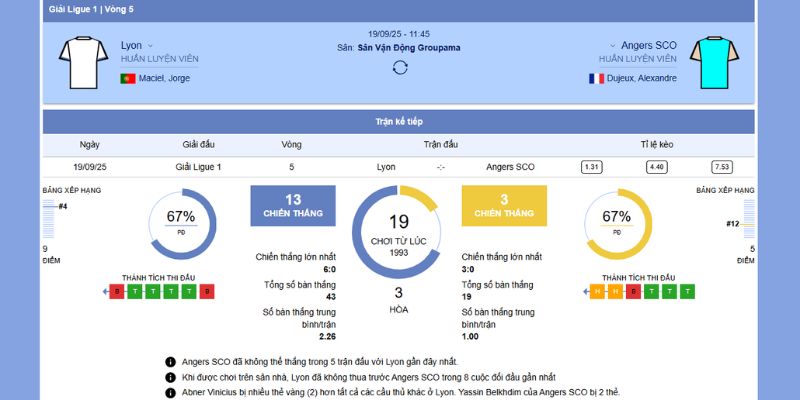Click Lyon's 67% donut chart

click(x=181, y=222)
